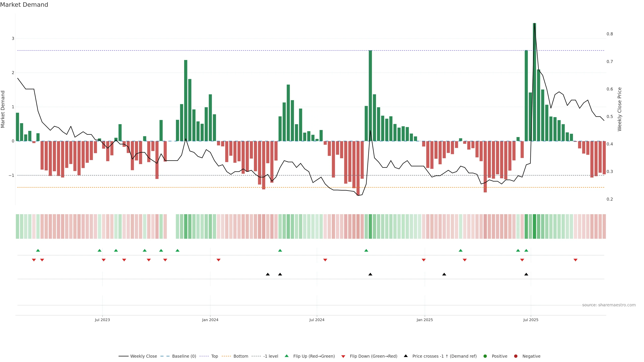Click the Jan 2024 axis label
Viewport: 644px width, 362px height.
click(210, 320)
